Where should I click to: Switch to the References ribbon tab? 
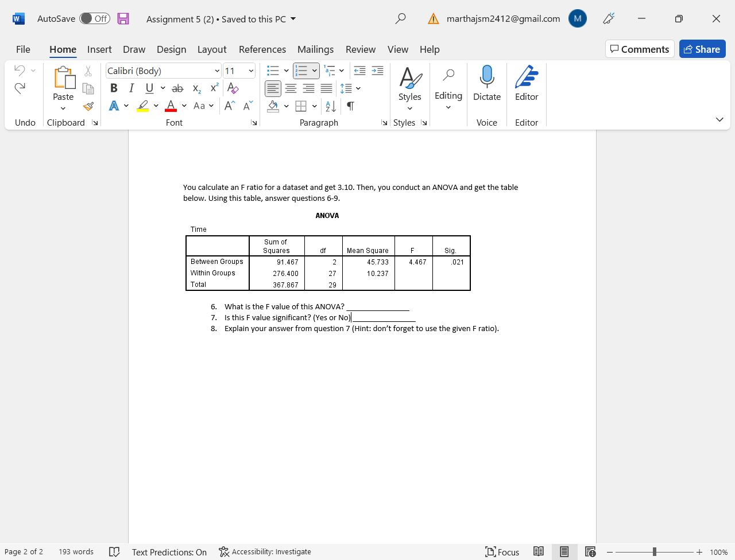tap(262, 49)
